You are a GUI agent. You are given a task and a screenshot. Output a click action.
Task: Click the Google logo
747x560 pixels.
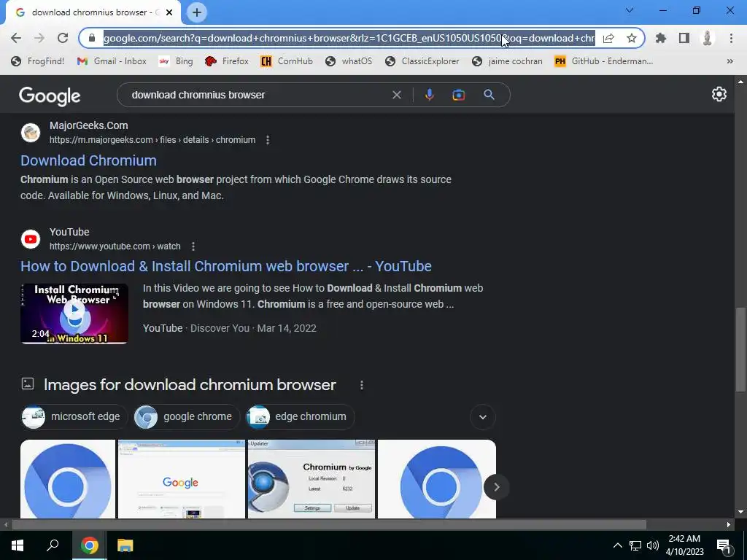click(x=50, y=96)
